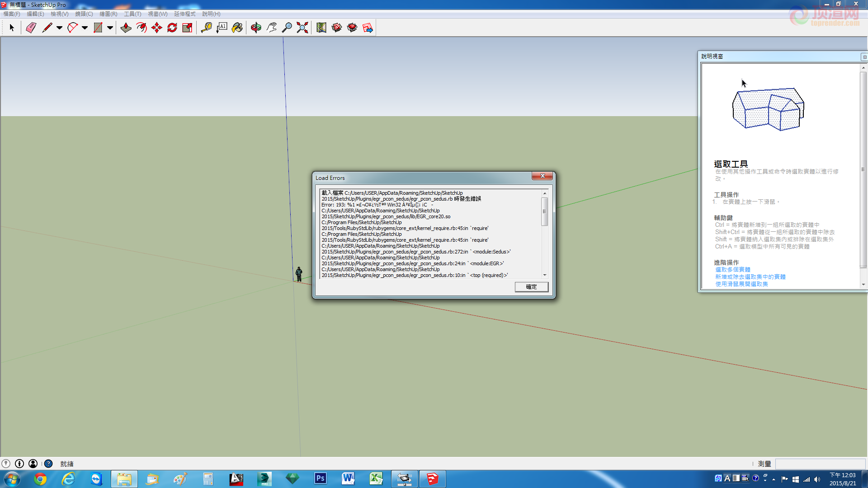Open the Arc tool dropdown arrow

[x=85, y=28]
